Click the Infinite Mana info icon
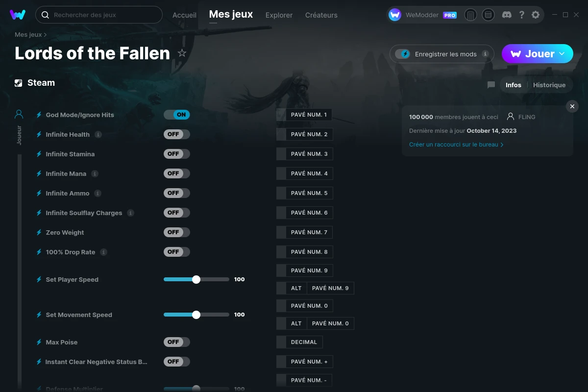This screenshot has height=392, width=588. [95, 173]
